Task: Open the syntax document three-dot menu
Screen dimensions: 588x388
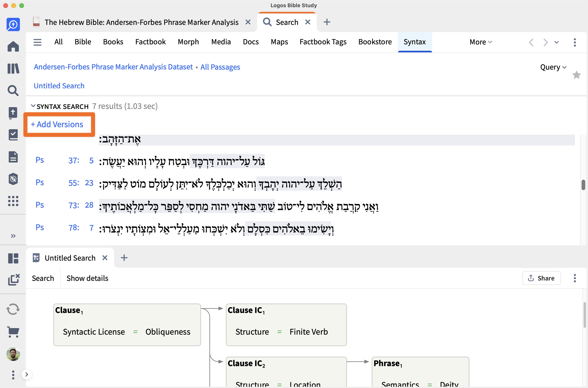Action: tap(575, 278)
